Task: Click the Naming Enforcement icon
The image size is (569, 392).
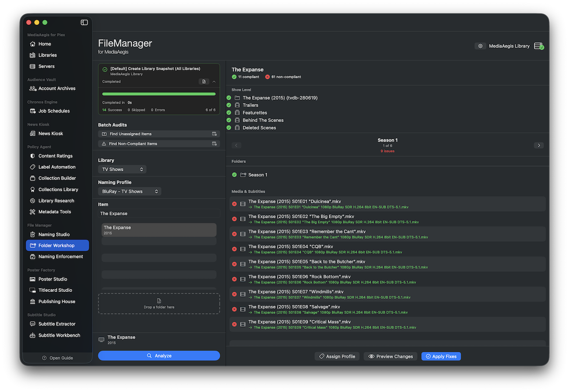Action: (33, 257)
